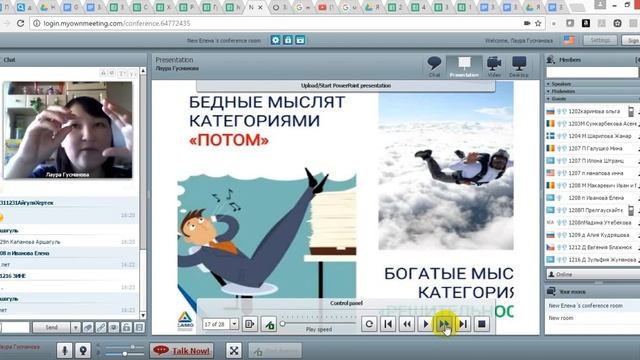Rewind the presentation slides
This screenshot has height=360, width=640.
tap(407, 324)
